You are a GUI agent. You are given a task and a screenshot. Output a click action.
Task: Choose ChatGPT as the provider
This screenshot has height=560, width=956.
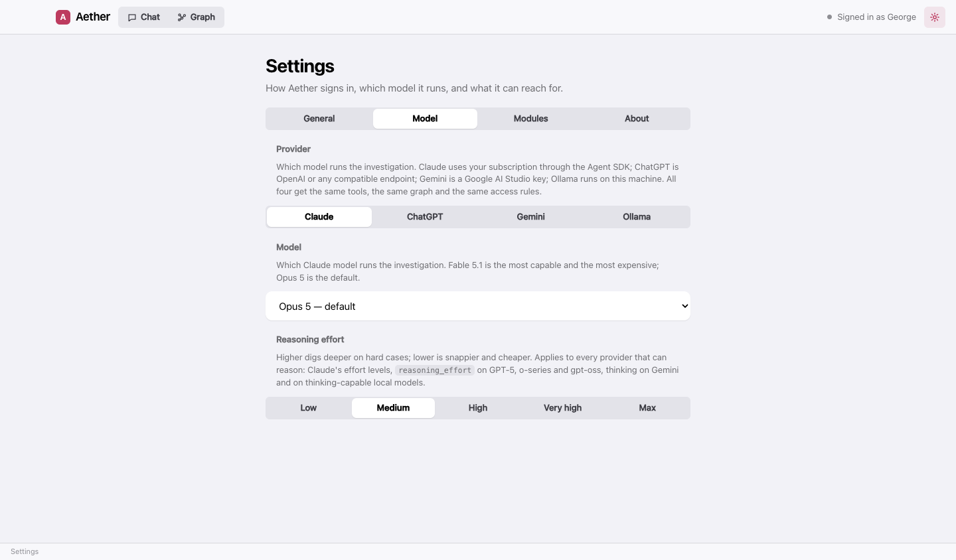tap(425, 217)
